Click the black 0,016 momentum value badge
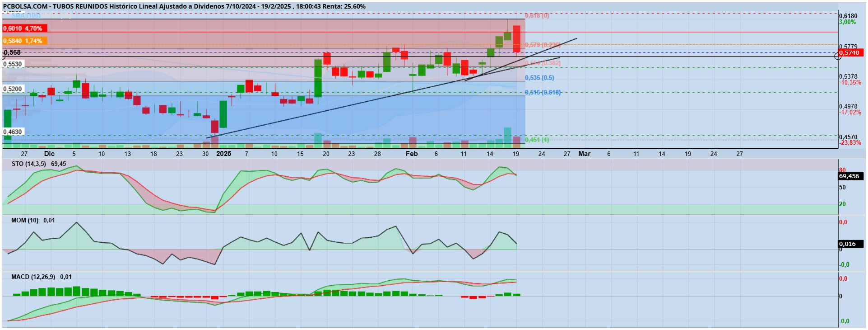 tap(850, 244)
